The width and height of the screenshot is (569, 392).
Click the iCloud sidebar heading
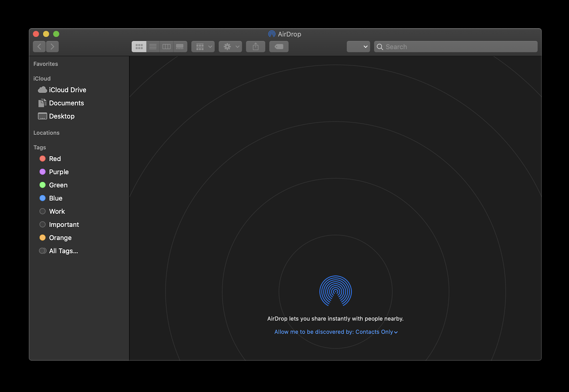point(42,79)
